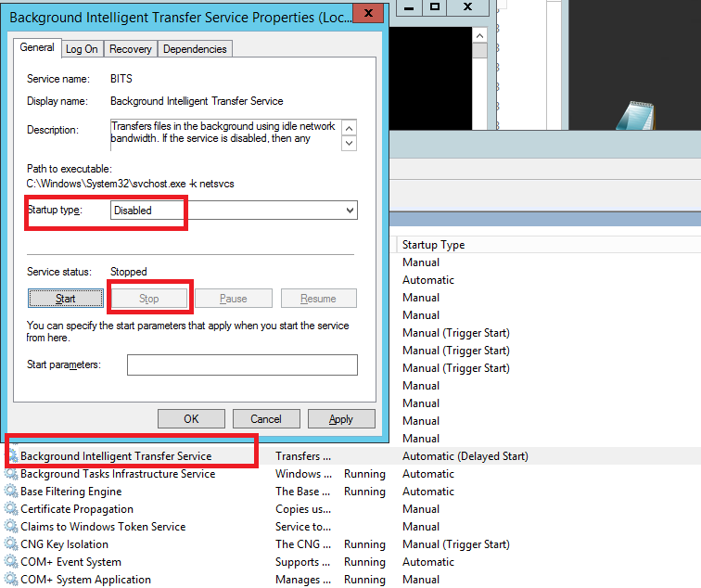The image size is (701, 588).
Task: Click the Cancel button in the dialog
Action: 266,419
